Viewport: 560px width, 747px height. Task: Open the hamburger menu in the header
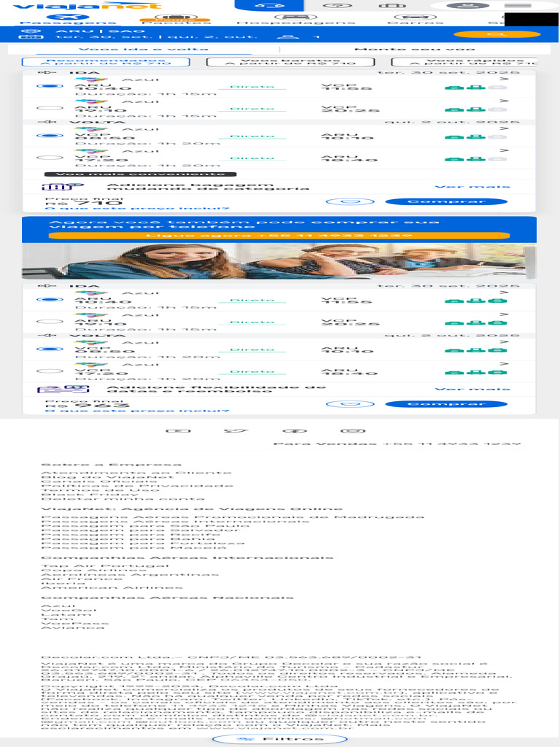click(x=518, y=6)
